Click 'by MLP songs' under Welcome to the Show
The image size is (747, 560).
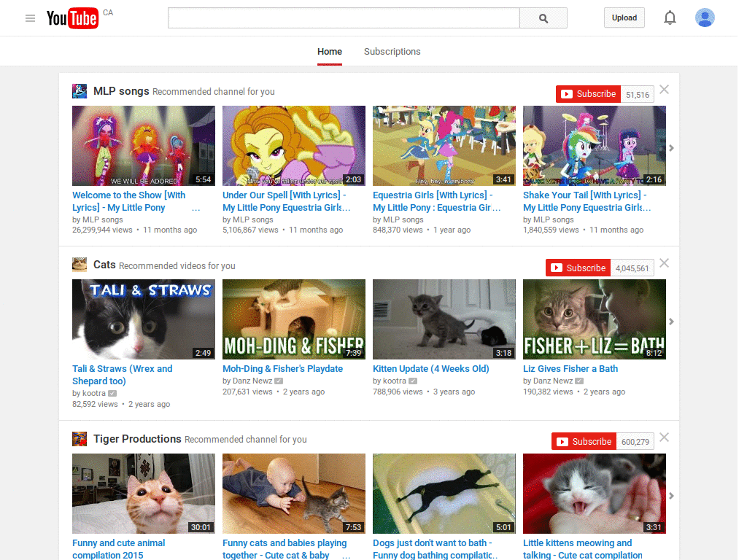coord(98,219)
